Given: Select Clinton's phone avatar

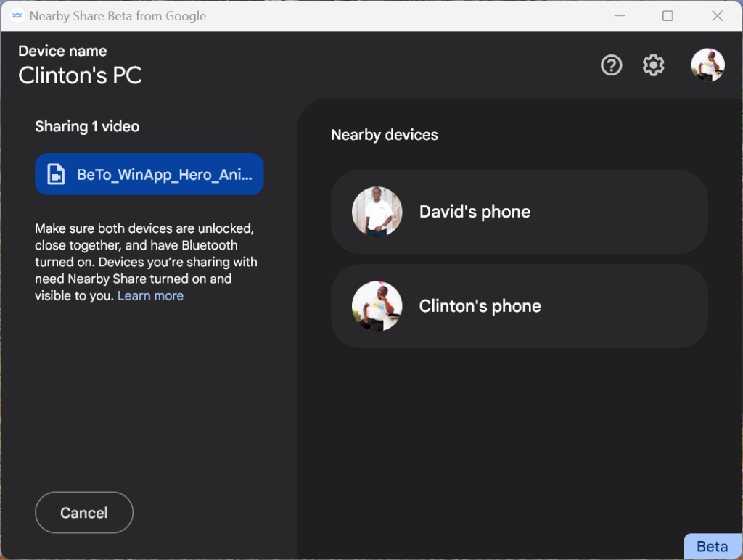Looking at the screenshot, I should pos(377,306).
